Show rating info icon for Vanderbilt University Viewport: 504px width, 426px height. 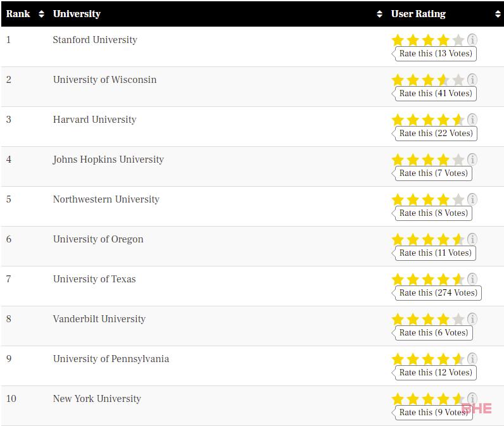tap(472, 319)
